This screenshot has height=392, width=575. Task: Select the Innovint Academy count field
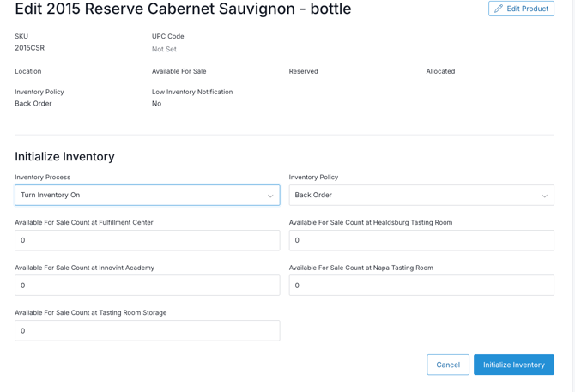click(147, 286)
